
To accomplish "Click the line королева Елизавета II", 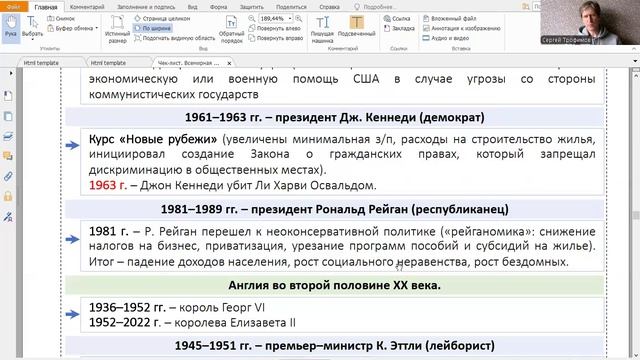I will click(x=192, y=322).
